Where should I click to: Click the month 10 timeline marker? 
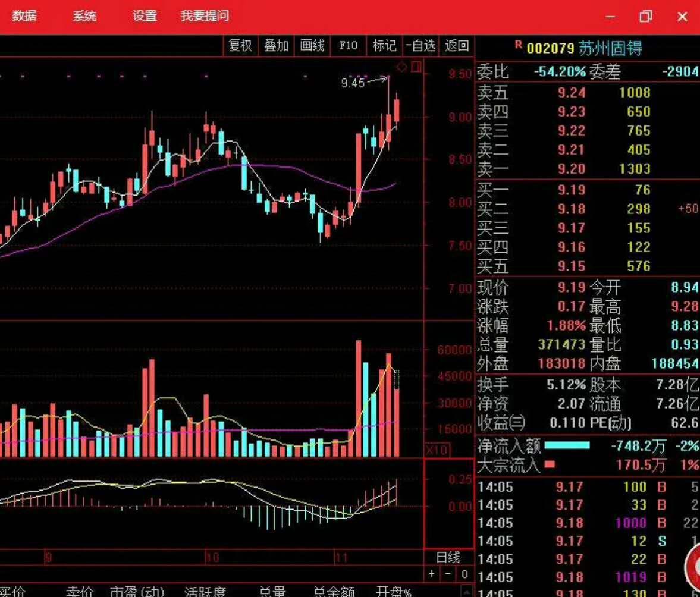212,558
